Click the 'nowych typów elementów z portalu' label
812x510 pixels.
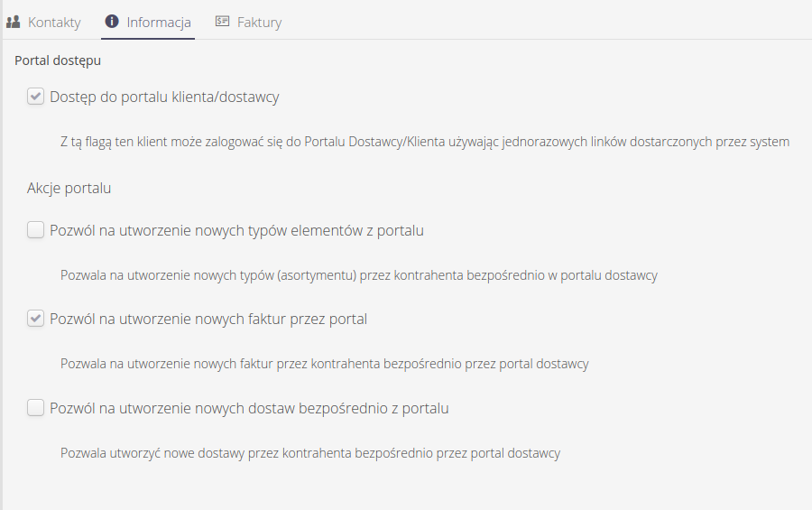click(236, 230)
